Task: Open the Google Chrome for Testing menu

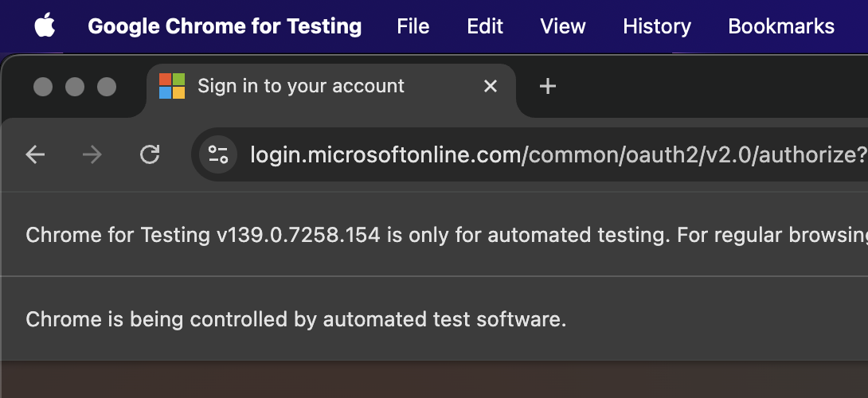Action: click(225, 26)
